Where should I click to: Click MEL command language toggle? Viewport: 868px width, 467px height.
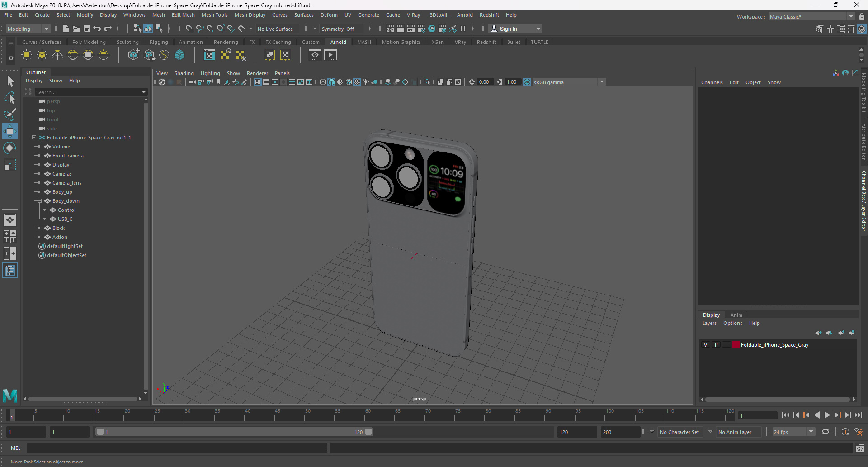coord(16,448)
